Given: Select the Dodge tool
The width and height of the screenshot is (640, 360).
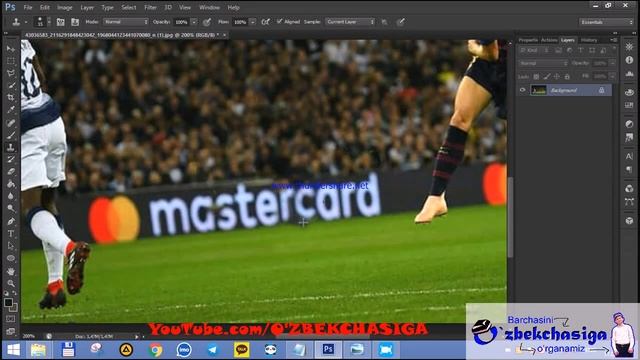Looking at the screenshot, I should [11, 209].
